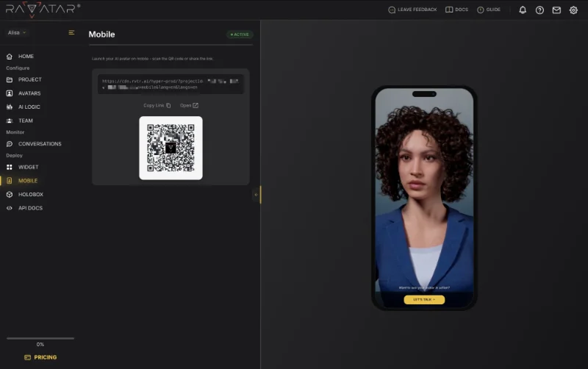Click the help question mark icon
The height and width of the screenshot is (369, 588).
(539, 10)
